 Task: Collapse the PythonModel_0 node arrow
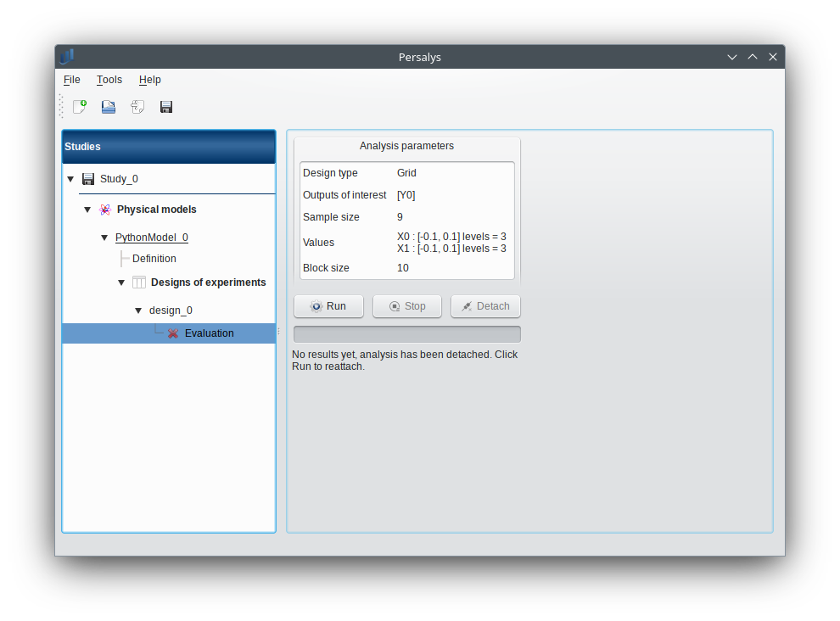coord(104,238)
